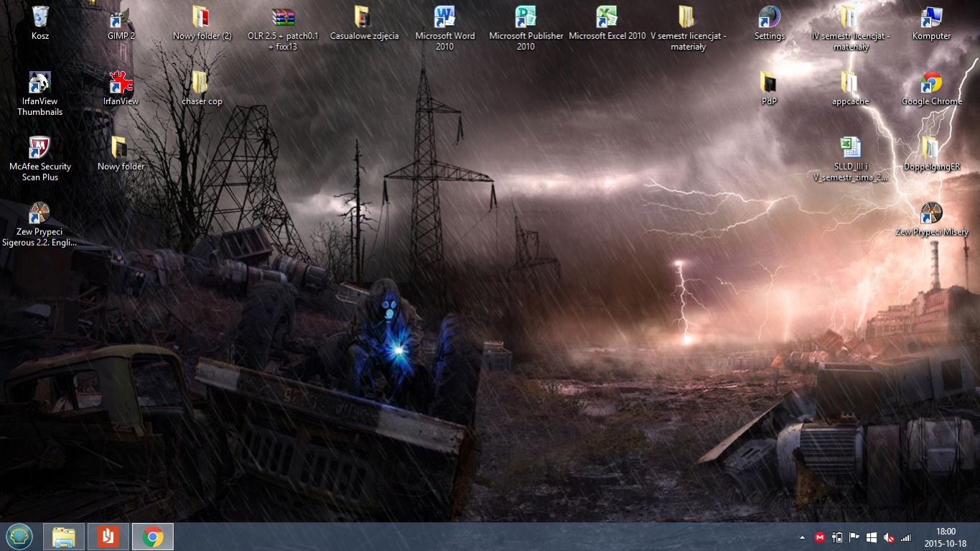Select the DoppelgangER folder

click(x=932, y=154)
